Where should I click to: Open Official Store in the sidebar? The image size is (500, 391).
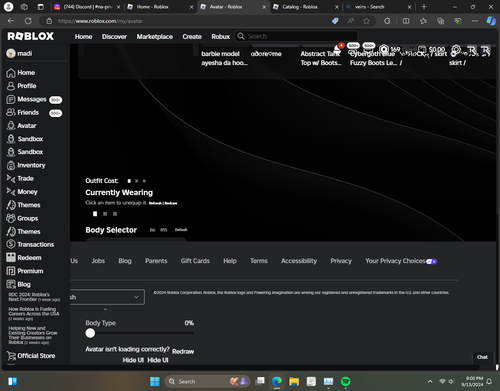(x=31, y=356)
